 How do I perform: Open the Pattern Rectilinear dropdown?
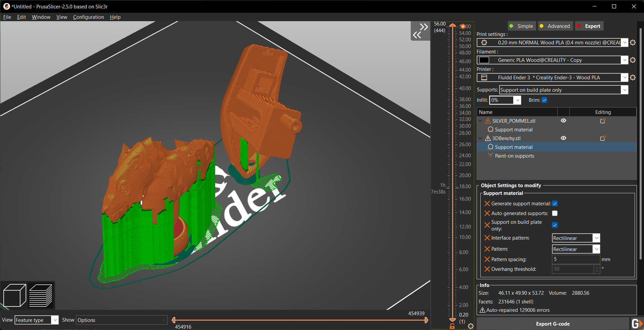(x=597, y=249)
